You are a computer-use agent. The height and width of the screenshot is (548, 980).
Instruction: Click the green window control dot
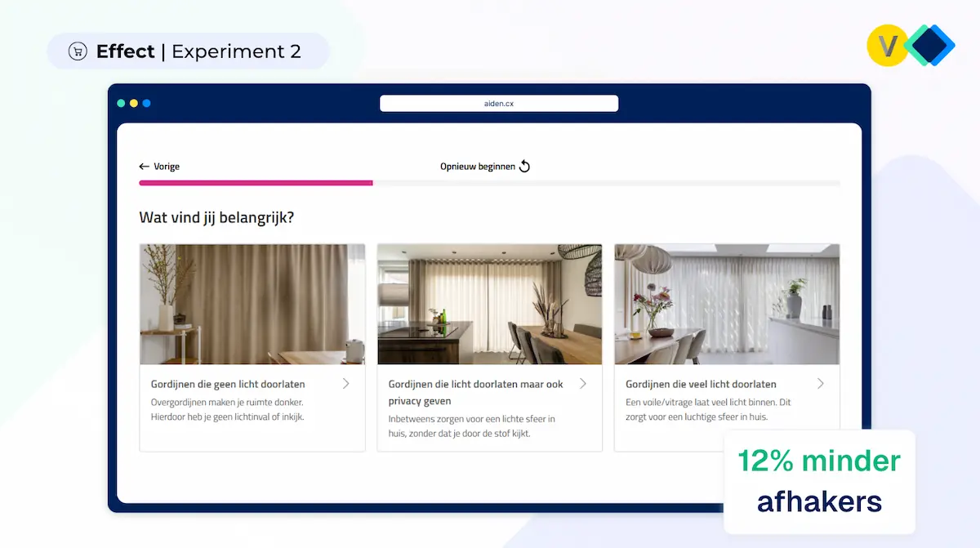(121, 104)
